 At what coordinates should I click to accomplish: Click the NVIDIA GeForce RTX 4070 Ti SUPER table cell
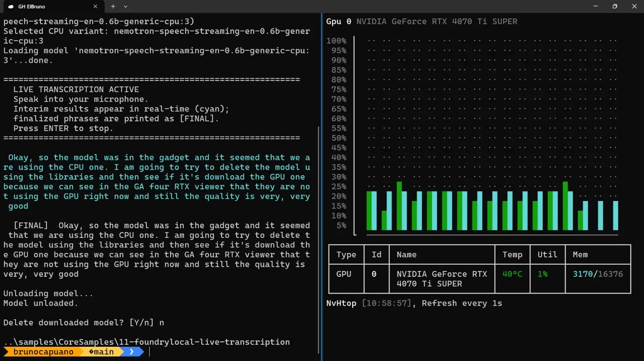pyautogui.click(x=442, y=279)
